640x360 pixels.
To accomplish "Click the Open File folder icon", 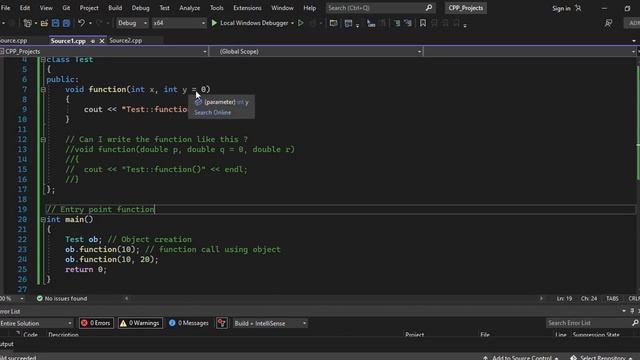I will point(44,23).
